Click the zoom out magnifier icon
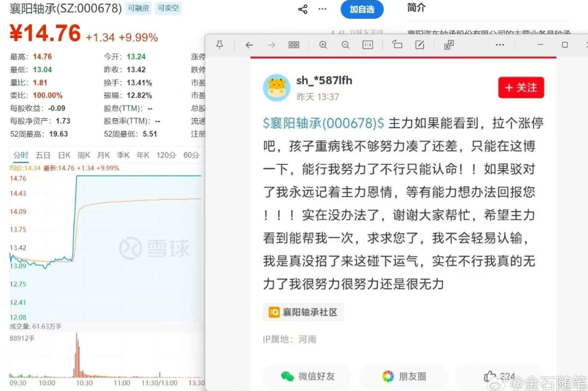This screenshot has height=391, width=588. coord(345,44)
